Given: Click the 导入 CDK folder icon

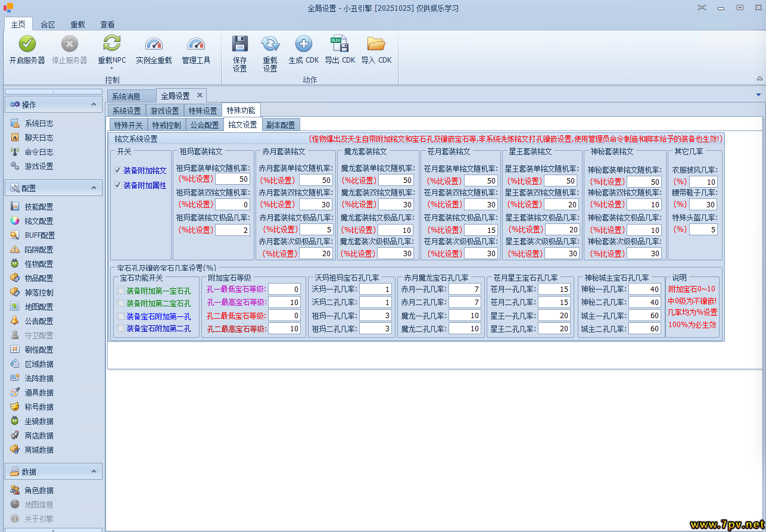Looking at the screenshot, I should coord(376,44).
